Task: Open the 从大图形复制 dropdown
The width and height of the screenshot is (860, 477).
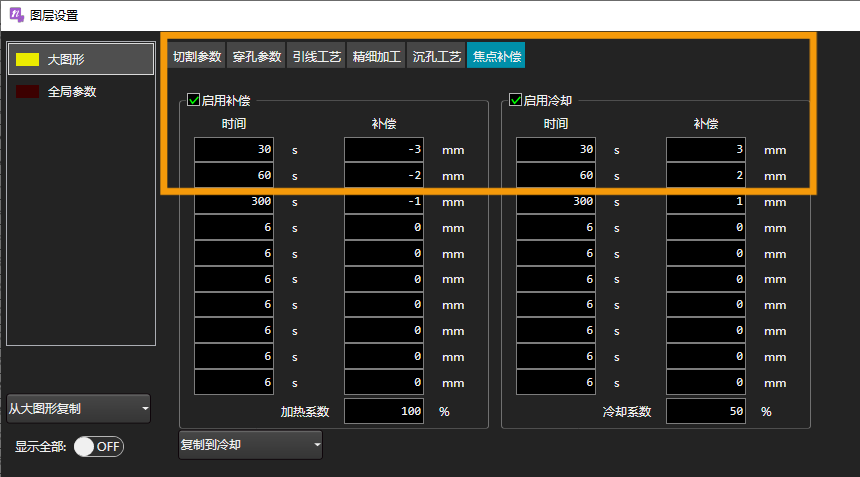Action: [79, 409]
